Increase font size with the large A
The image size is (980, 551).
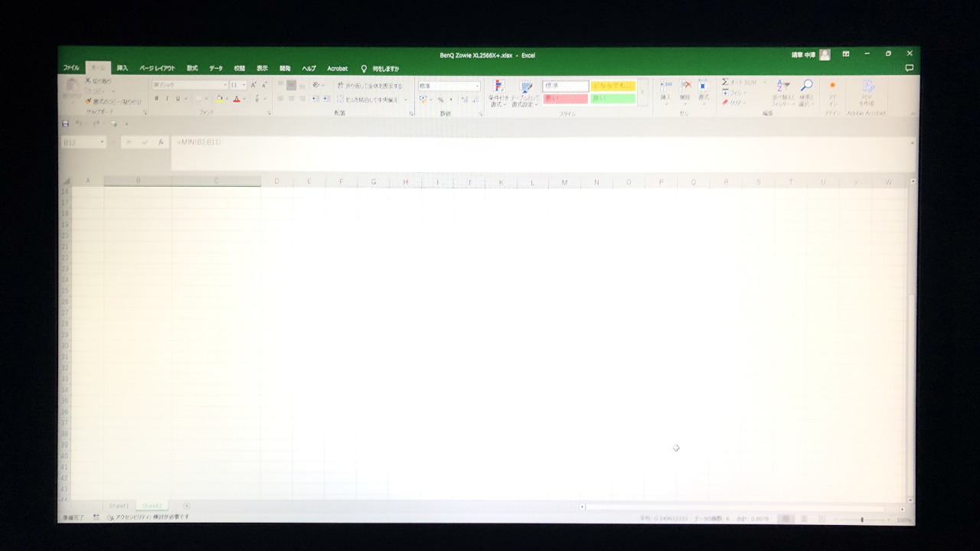click(x=253, y=85)
